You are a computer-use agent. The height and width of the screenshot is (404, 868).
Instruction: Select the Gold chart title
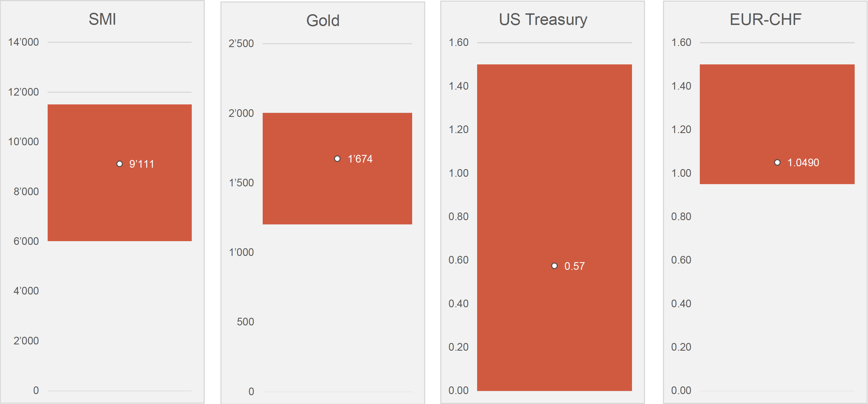323,20
